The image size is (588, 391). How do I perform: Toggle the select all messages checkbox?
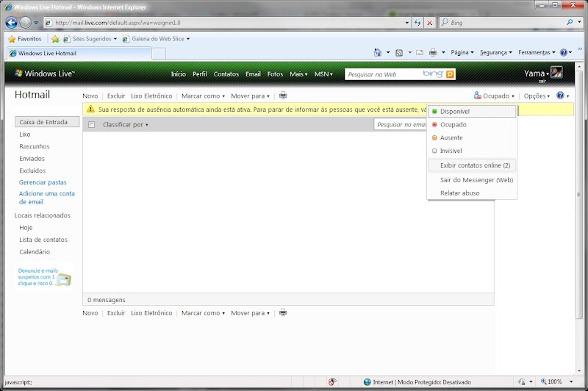[91, 124]
